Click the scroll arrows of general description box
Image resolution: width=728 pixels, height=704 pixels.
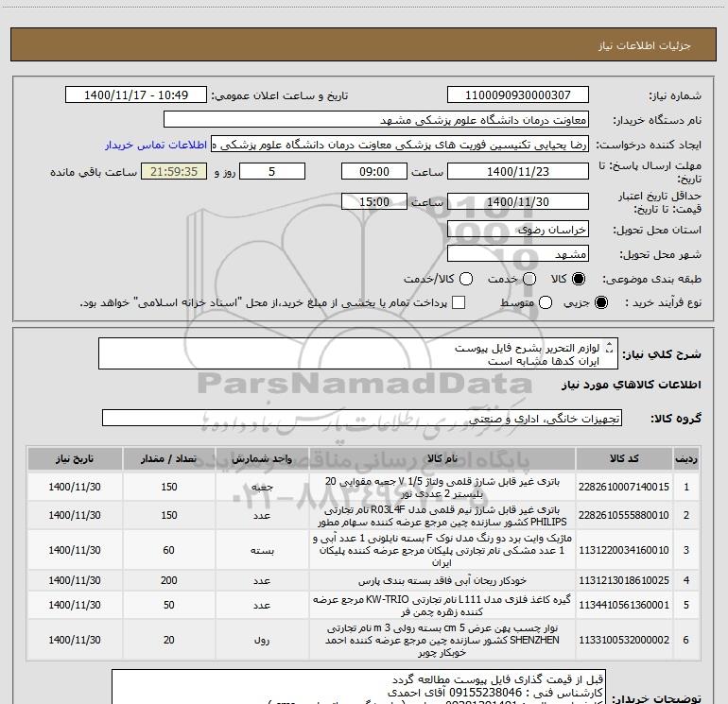click(610, 348)
